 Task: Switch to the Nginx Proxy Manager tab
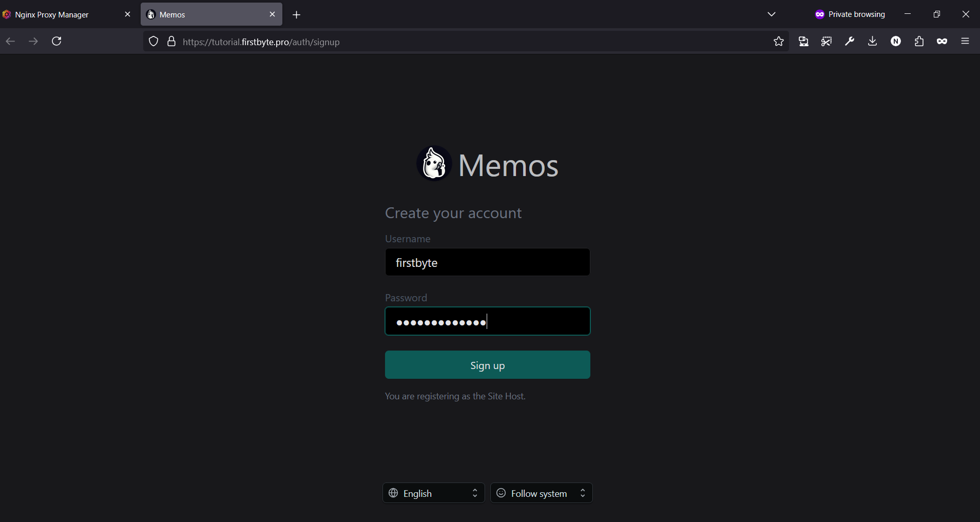pos(56,14)
